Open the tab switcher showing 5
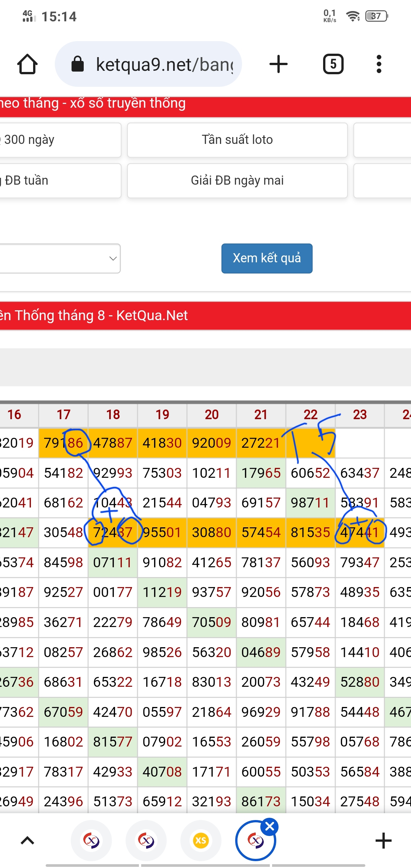The height and width of the screenshot is (868, 411). [333, 64]
